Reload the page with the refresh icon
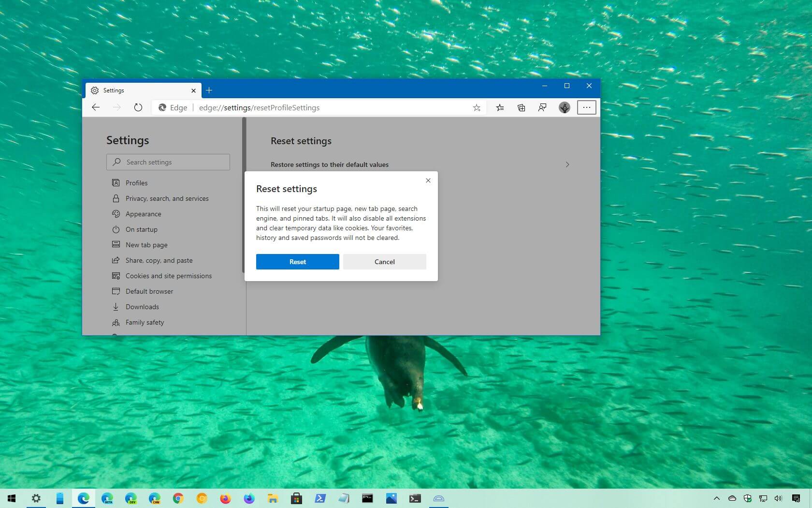The width and height of the screenshot is (812, 508). [138, 107]
